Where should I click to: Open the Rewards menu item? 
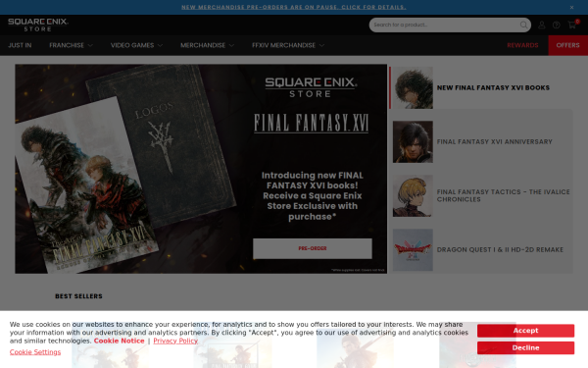pyautogui.click(x=522, y=45)
